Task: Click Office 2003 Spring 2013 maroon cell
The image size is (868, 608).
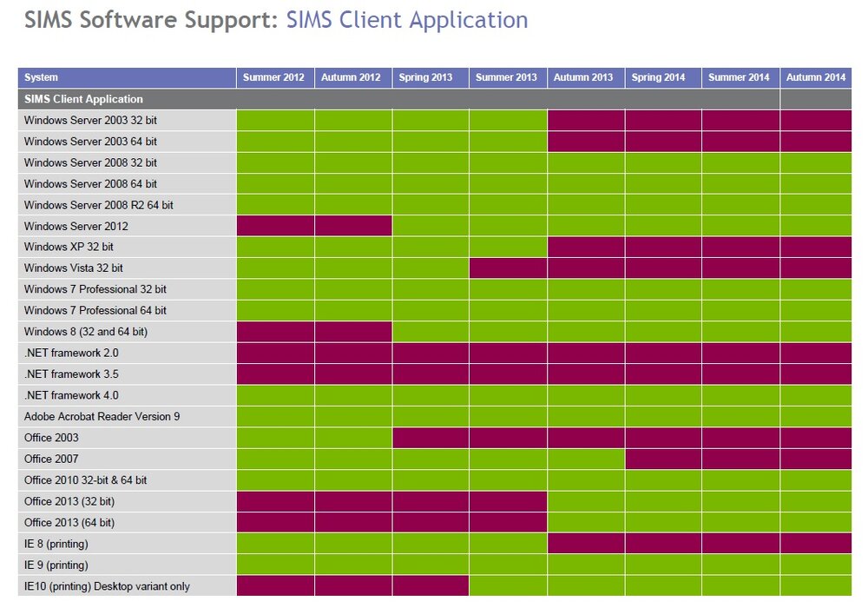Action: click(x=431, y=438)
